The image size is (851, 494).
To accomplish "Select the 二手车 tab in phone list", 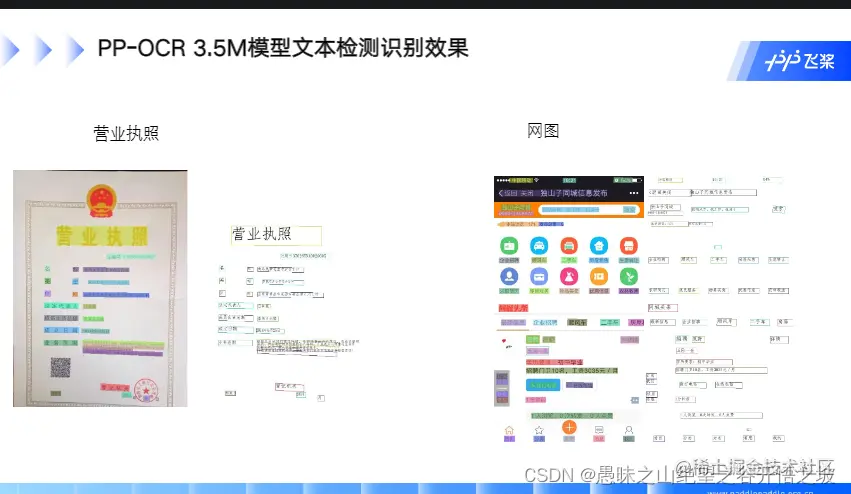I will point(609,322).
